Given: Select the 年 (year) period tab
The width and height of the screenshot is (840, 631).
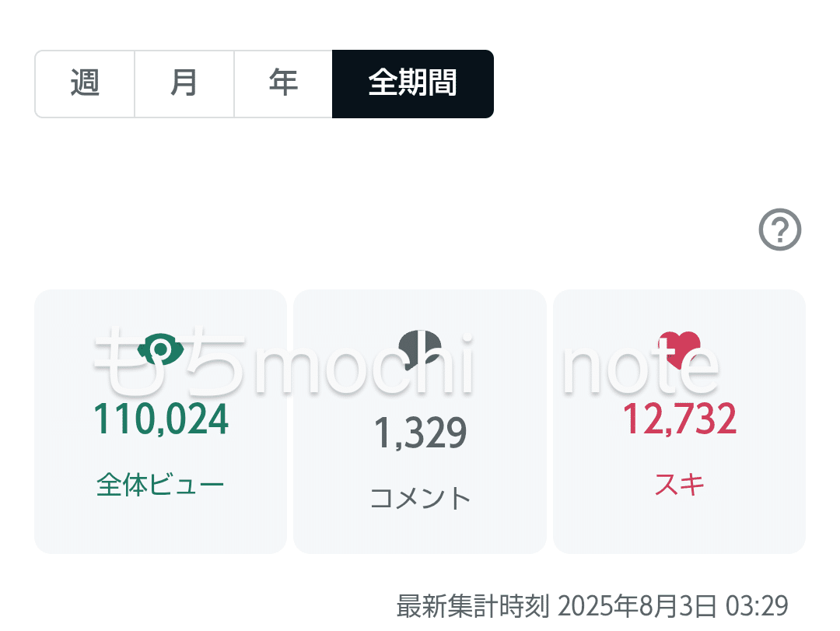Looking at the screenshot, I should pyautogui.click(x=283, y=84).
